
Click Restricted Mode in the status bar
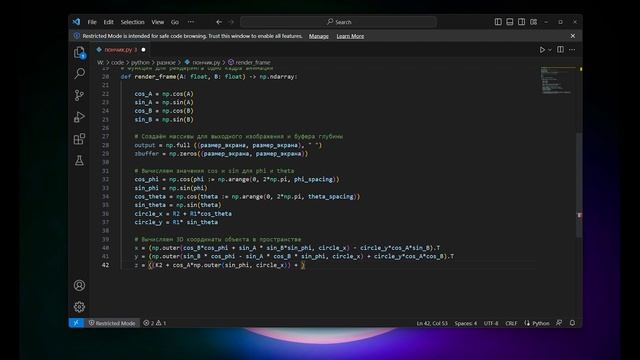click(112, 323)
